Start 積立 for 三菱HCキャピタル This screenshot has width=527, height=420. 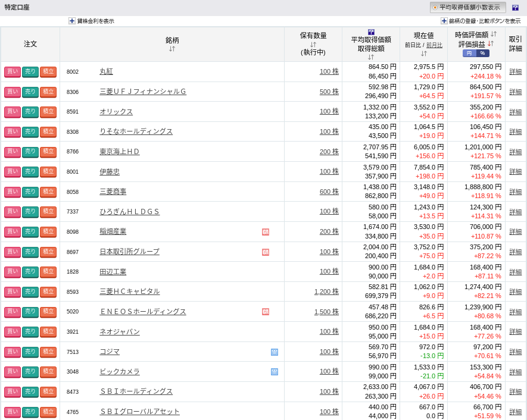(x=48, y=292)
